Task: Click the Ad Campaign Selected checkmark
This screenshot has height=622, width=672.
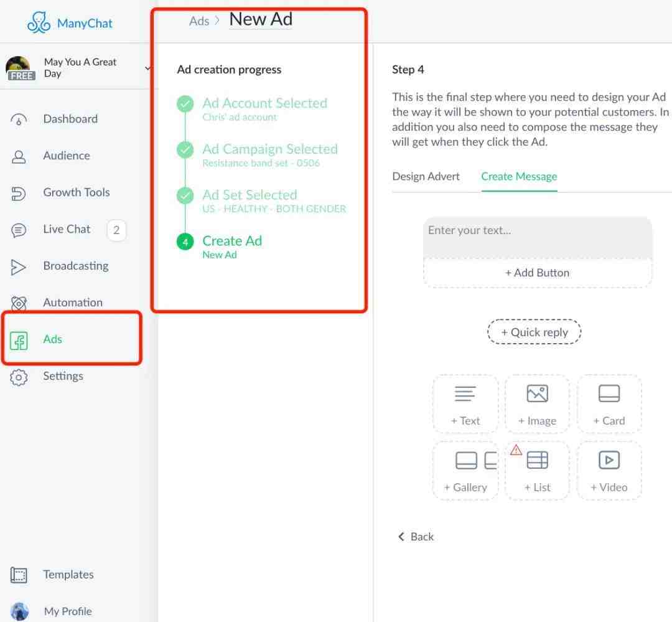Action: click(185, 149)
